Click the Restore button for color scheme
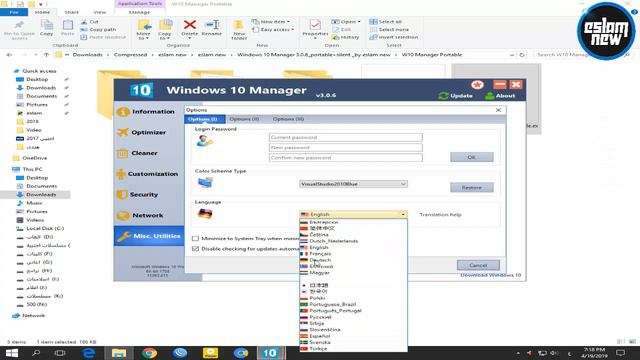 pyautogui.click(x=471, y=187)
